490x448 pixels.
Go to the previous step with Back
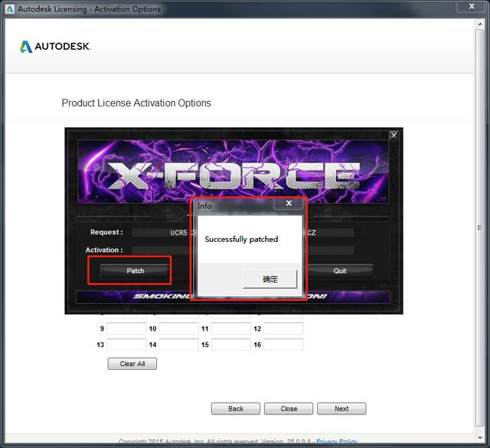click(x=236, y=408)
